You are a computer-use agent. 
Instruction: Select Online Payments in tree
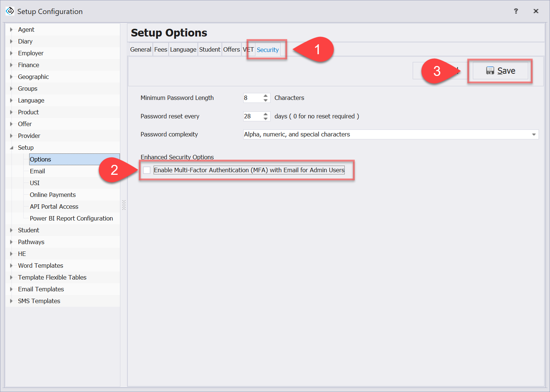coord(53,195)
